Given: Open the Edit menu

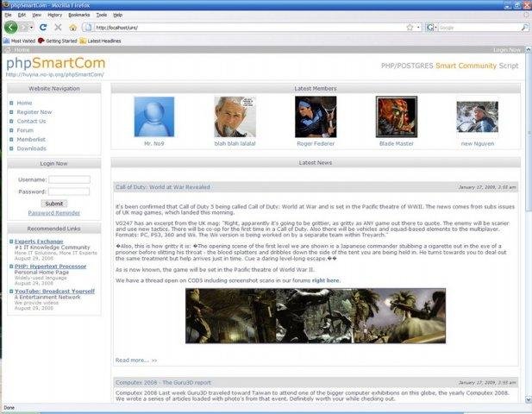Looking at the screenshot, I should click(x=22, y=15).
